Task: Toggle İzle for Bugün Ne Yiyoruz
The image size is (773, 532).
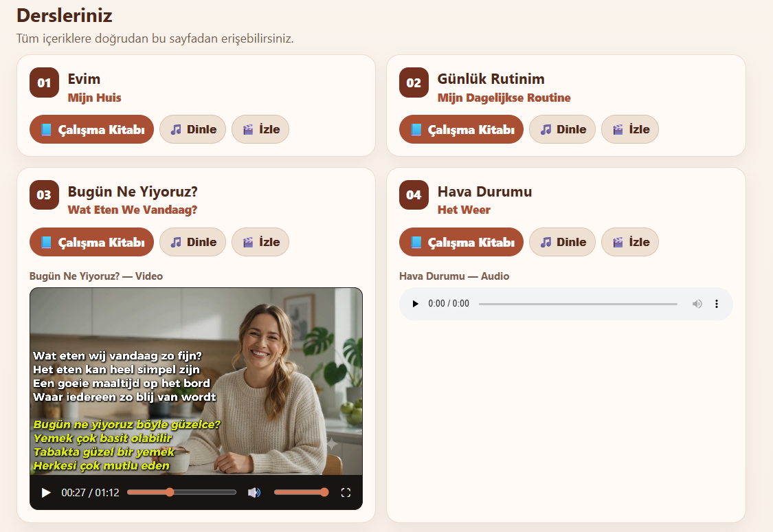Action: coord(260,242)
